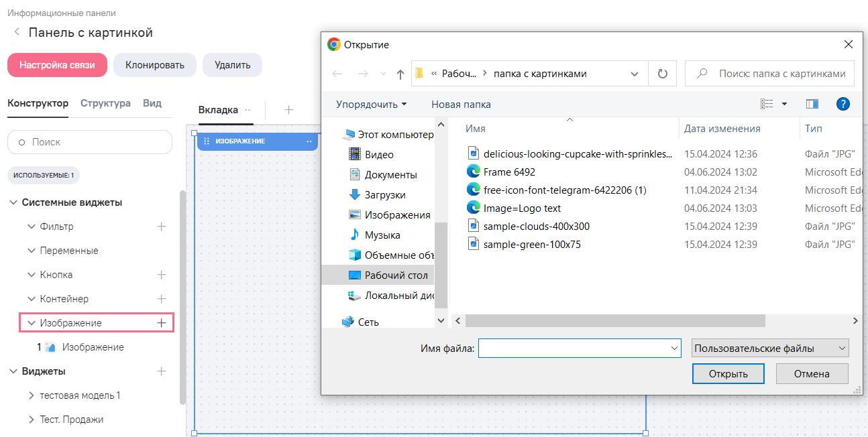The image size is (868, 437).
Task: Click the Открыть button
Action: pos(728,374)
